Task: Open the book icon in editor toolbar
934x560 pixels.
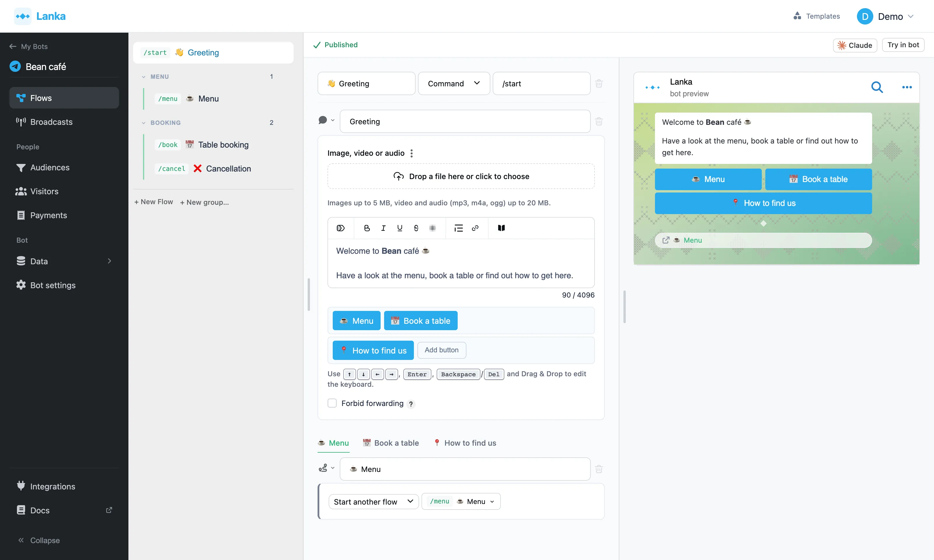Action: [501, 228]
